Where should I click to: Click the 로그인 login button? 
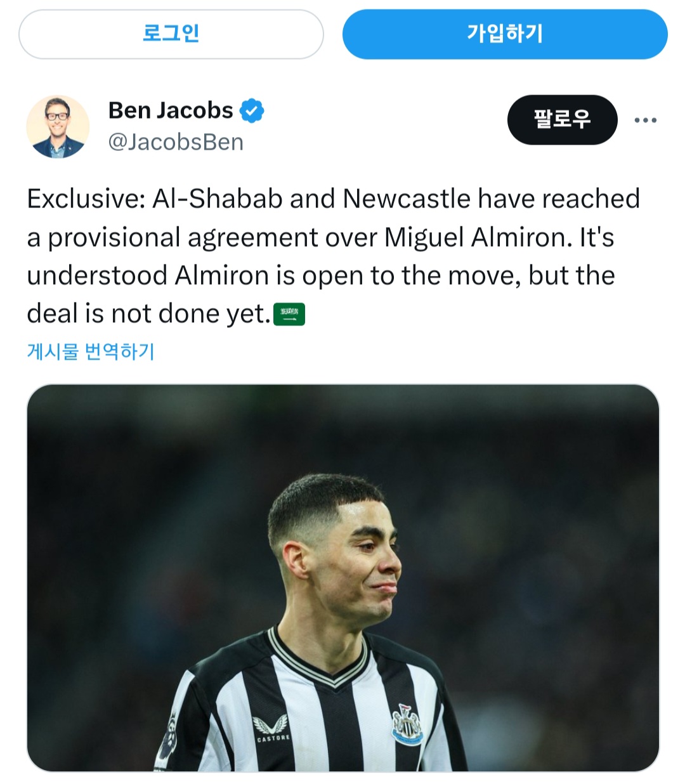pos(171,34)
